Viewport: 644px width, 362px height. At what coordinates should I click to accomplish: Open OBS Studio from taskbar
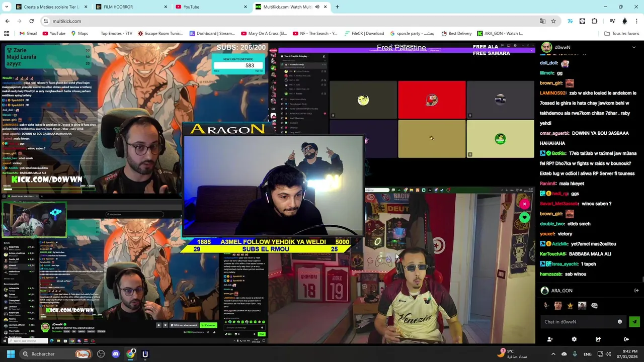[x=101, y=354]
